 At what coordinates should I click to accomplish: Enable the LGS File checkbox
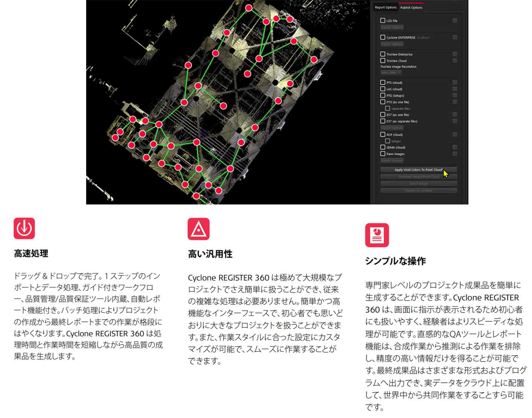coord(383,21)
